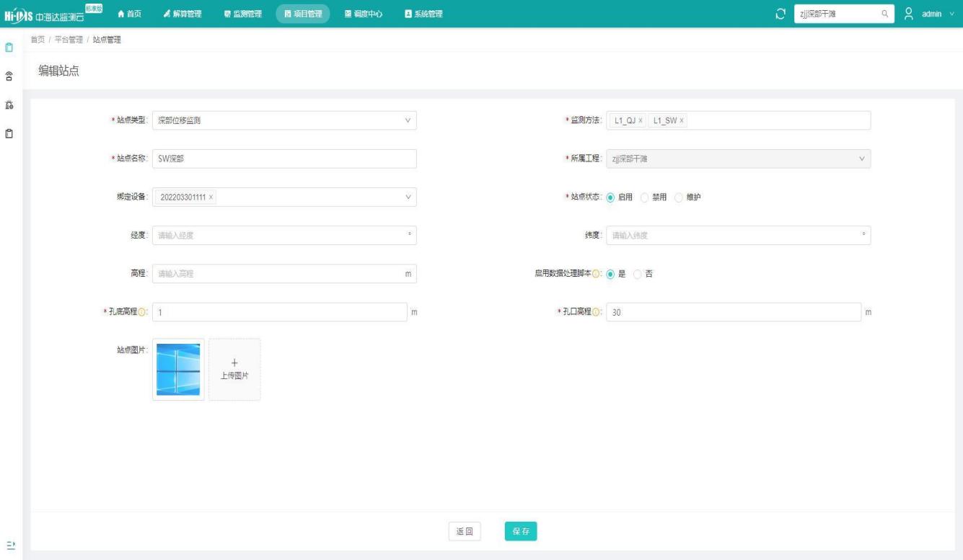Click 上传图片 to add station image
The image size is (963, 560).
(x=234, y=369)
